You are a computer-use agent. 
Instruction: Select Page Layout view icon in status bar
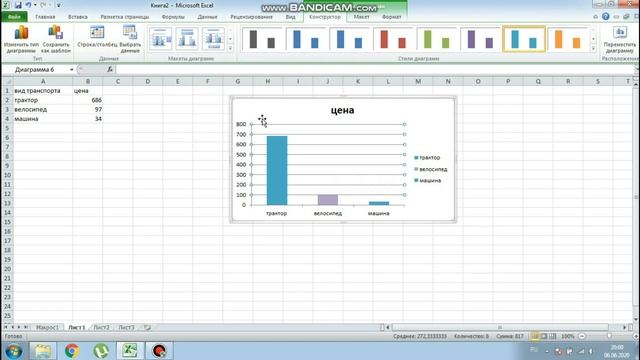click(x=544, y=336)
